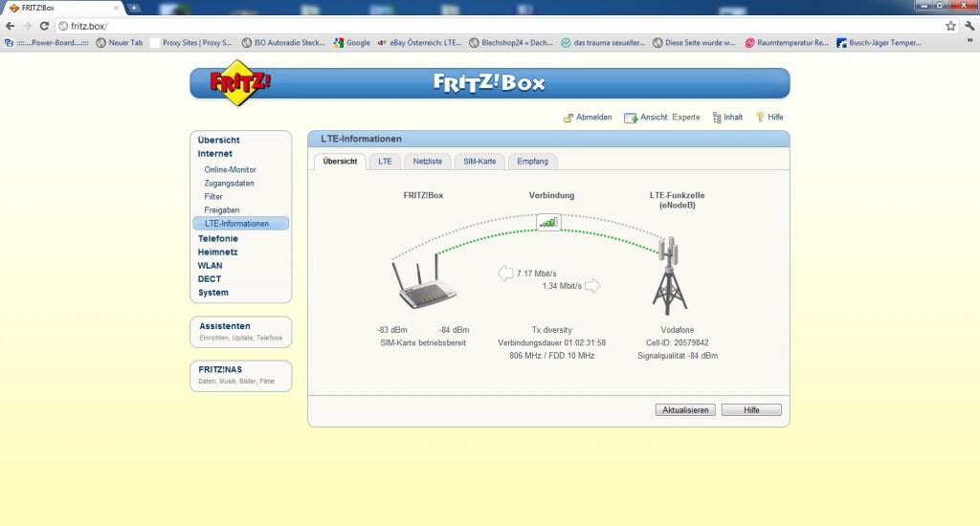Open Filter in the sidebar
Image resolution: width=980 pixels, height=526 pixels.
(x=213, y=197)
